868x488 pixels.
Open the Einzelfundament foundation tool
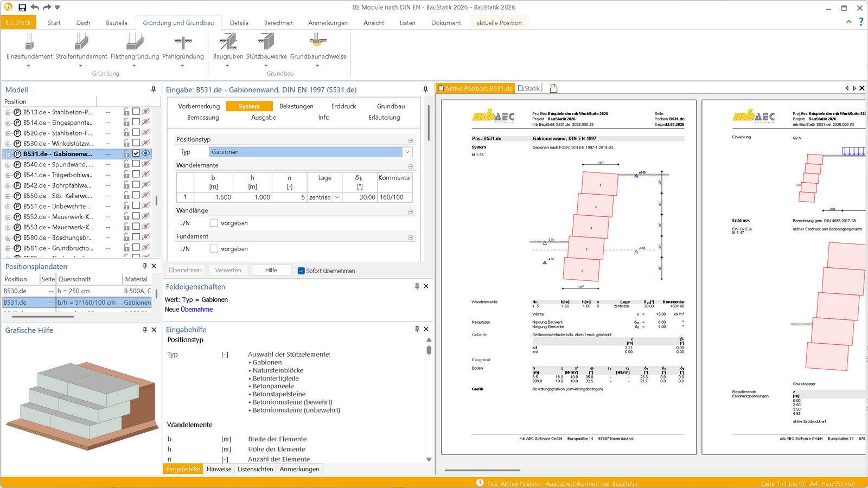[x=29, y=42]
